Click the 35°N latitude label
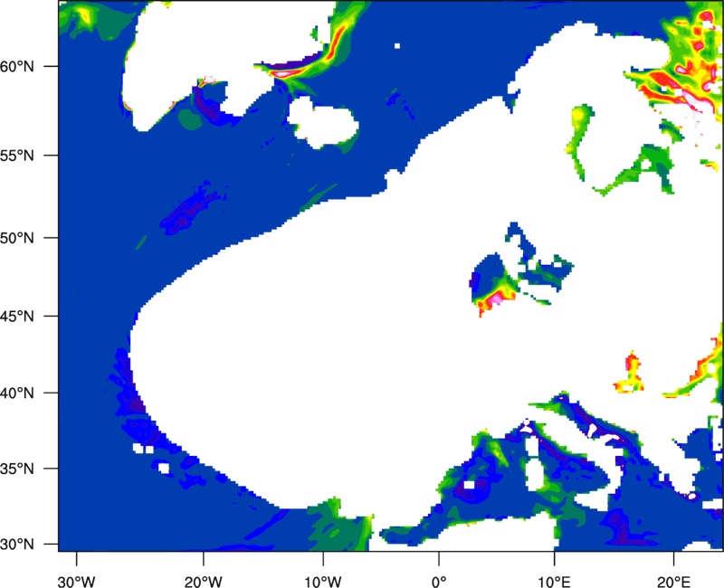The image size is (724, 588). pyautogui.click(x=17, y=469)
